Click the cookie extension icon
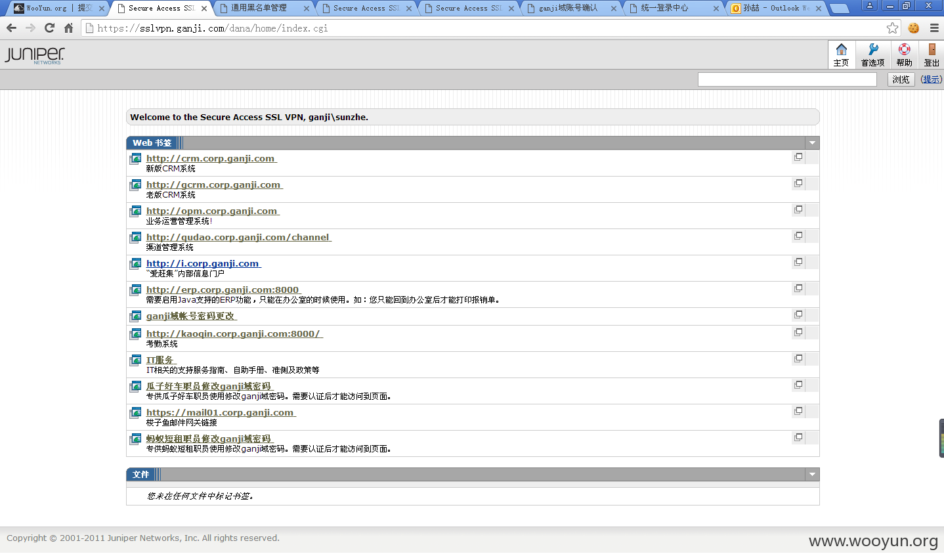944x560 pixels. (x=914, y=28)
